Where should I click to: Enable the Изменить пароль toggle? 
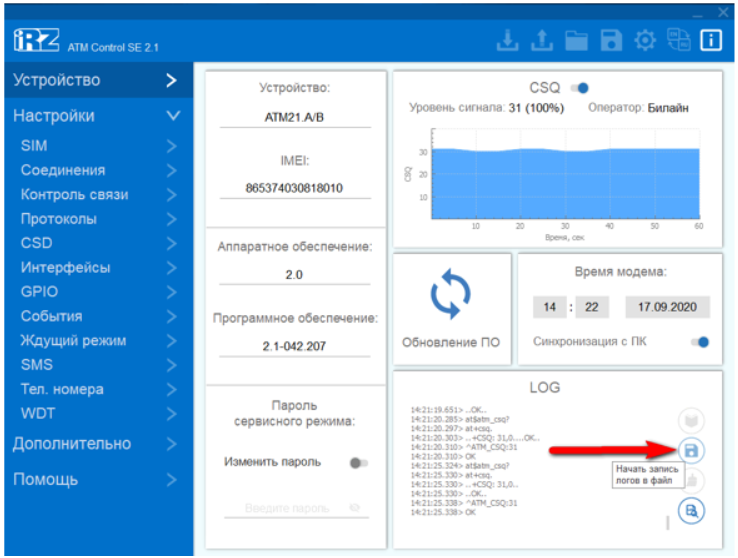click(x=358, y=463)
